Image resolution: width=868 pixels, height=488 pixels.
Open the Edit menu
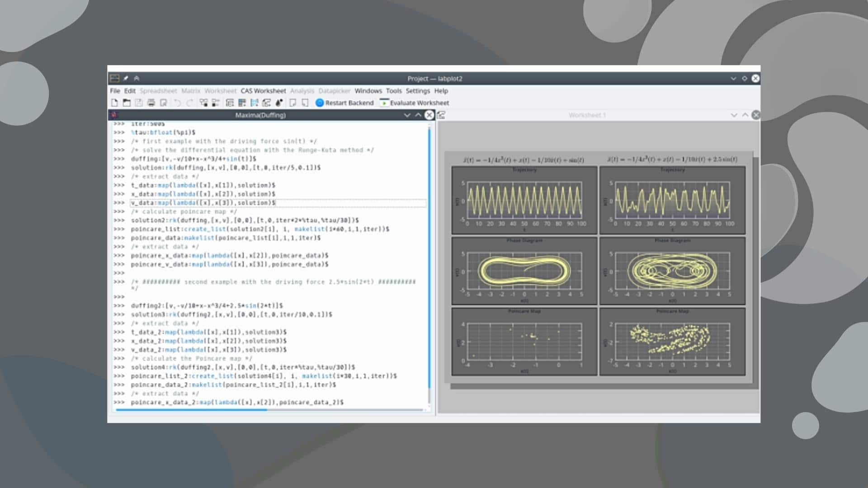click(x=130, y=91)
